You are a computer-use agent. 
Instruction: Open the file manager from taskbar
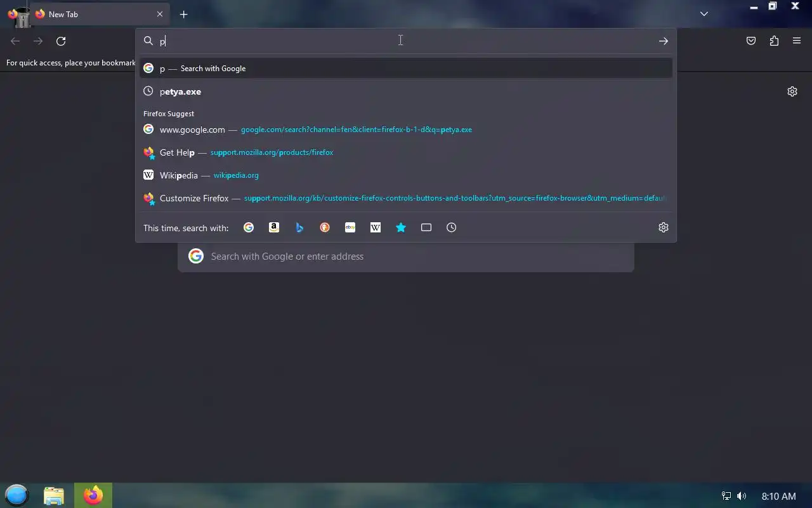click(54, 495)
